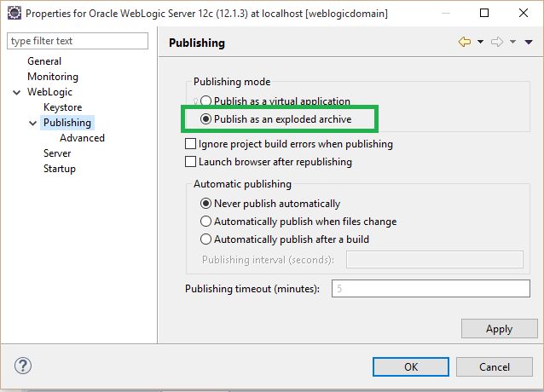
Task: Open the forward history dropdown arrow
Action: point(512,42)
